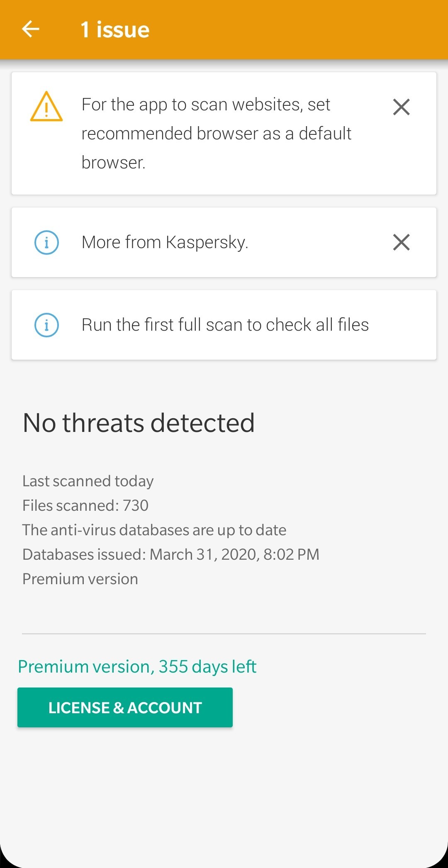Tap the yellow warning triangle icon
This screenshot has height=868, width=448.
(x=46, y=107)
